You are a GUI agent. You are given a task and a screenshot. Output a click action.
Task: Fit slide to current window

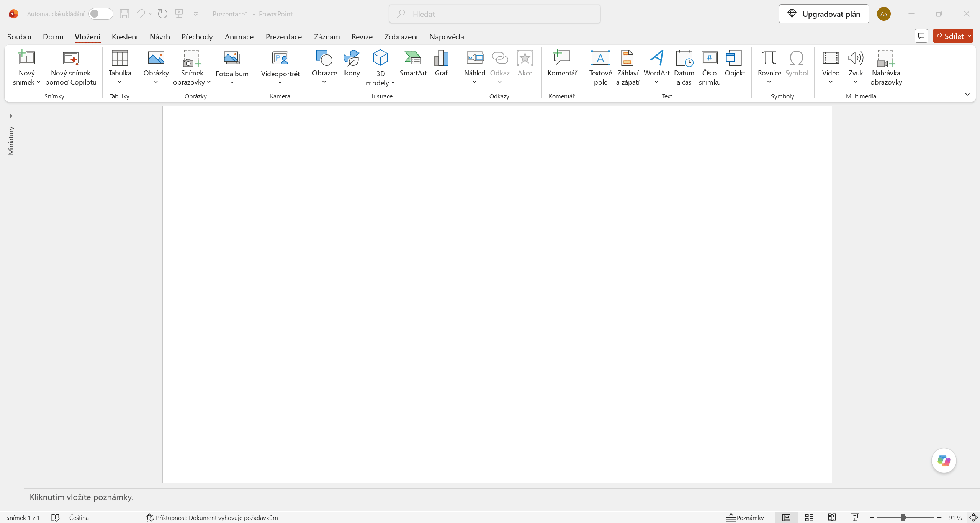[x=973, y=518]
